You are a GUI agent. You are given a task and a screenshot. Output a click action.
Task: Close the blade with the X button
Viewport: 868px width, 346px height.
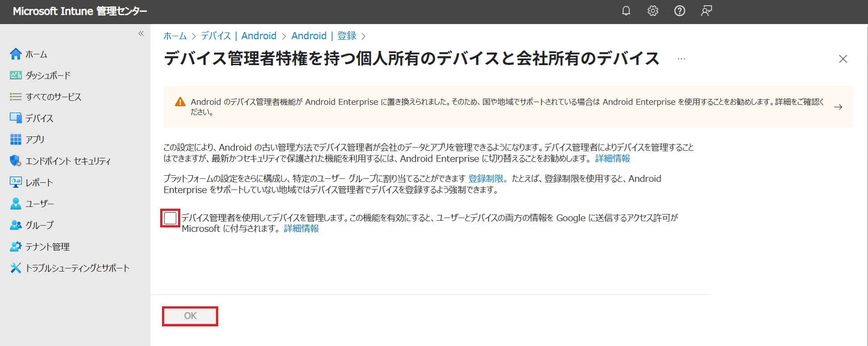[x=843, y=59]
